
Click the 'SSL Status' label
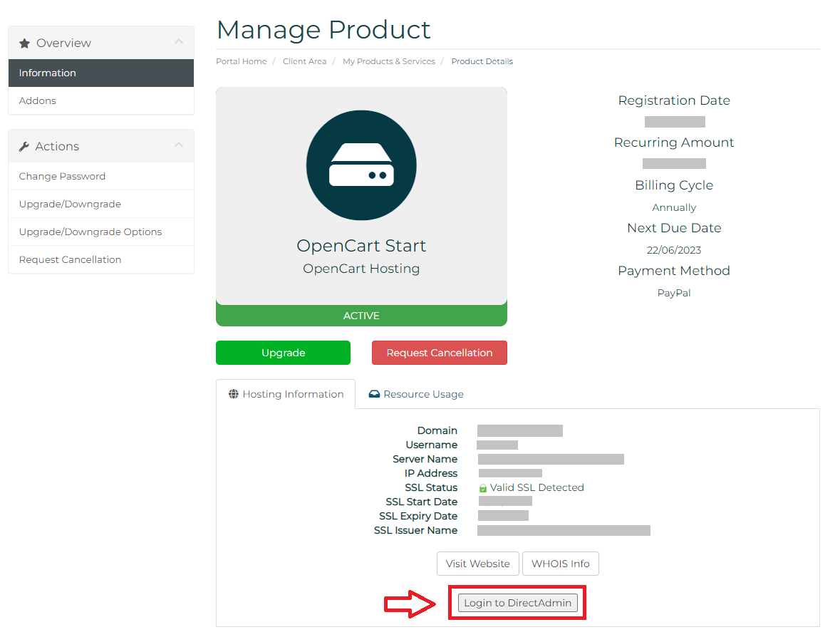pos(431,487)
